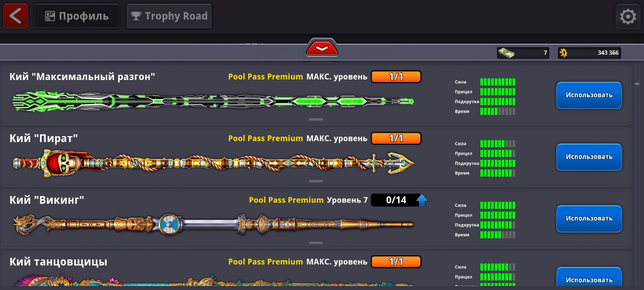Select the Viking cue image
This screenshot has width=644, height=290.
(213, 224)
